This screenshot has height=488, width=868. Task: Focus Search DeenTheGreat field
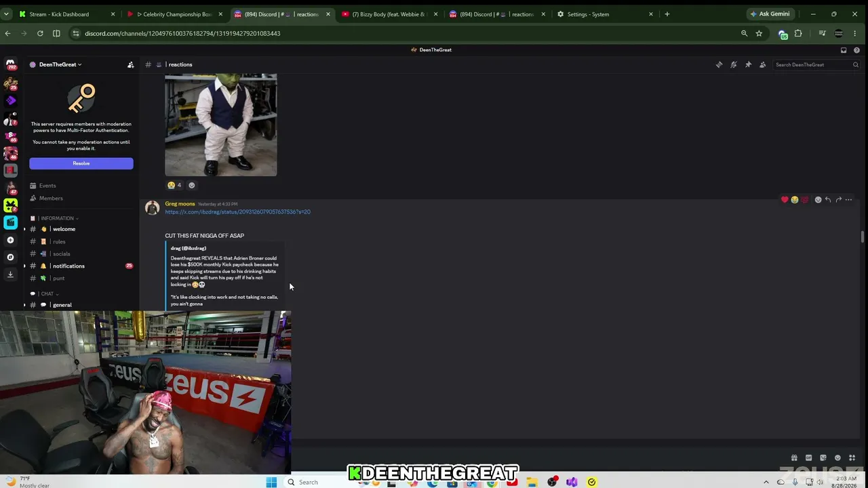point(816,64)
